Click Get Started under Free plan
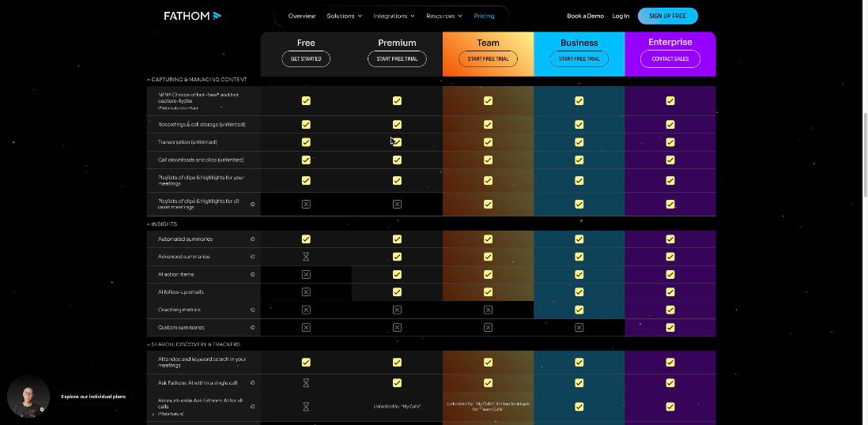Viewport: 868px width, 425px height. (306, 58)
